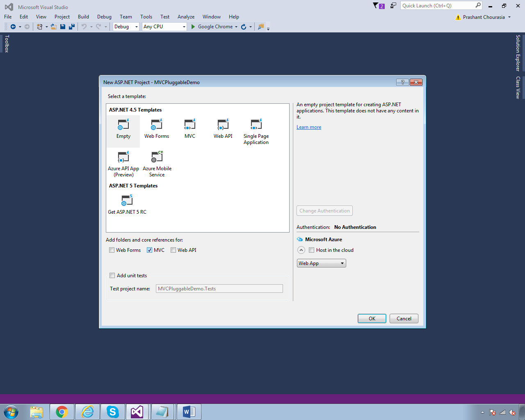Check the Add unit tests checkbox
The height and width of the screenshot is (420, 525).
coord(112,276)
